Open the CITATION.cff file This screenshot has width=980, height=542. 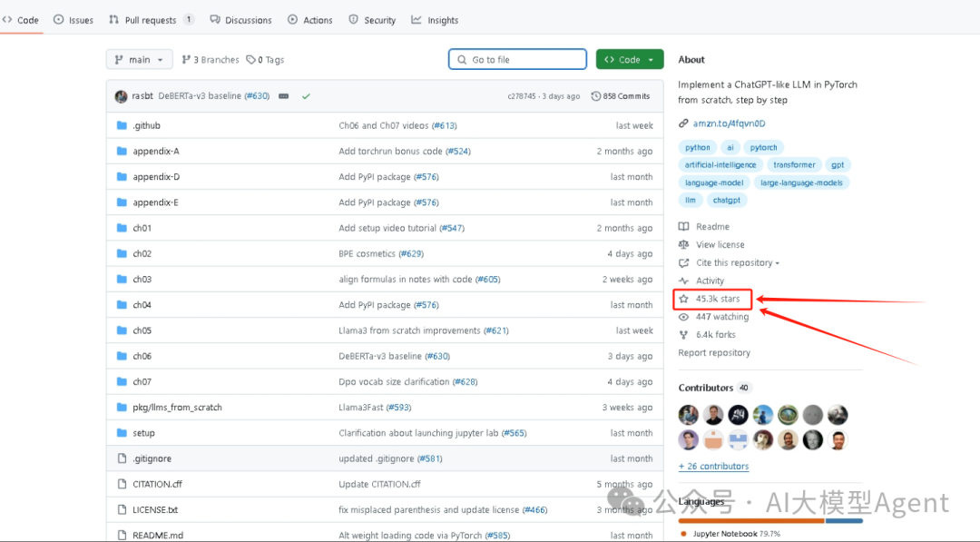pyautogui.click(x=158, y=484)
